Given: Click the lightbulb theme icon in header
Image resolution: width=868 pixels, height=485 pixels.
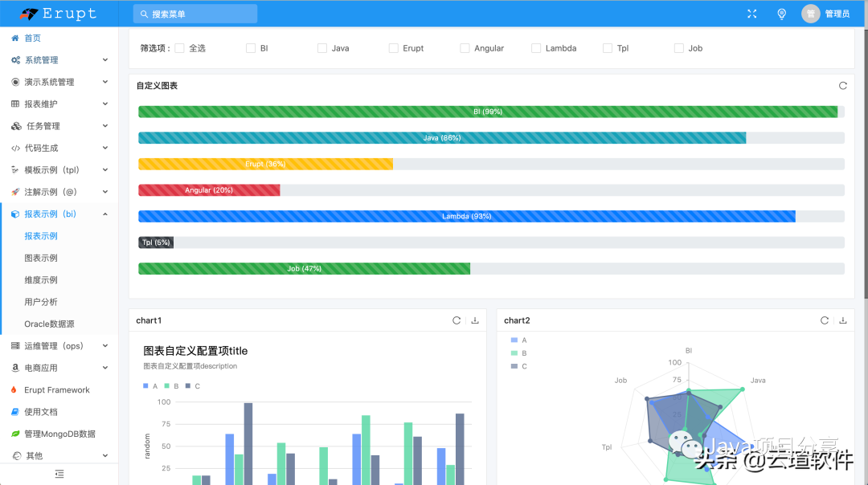Looking at the screenshot, I should point(781,13).
